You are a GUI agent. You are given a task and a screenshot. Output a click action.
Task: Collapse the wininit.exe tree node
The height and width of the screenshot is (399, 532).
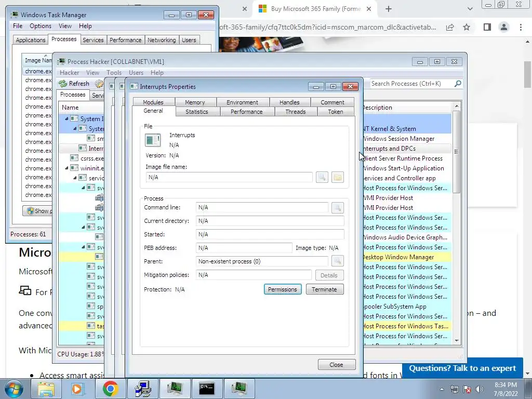click(66, 168)
